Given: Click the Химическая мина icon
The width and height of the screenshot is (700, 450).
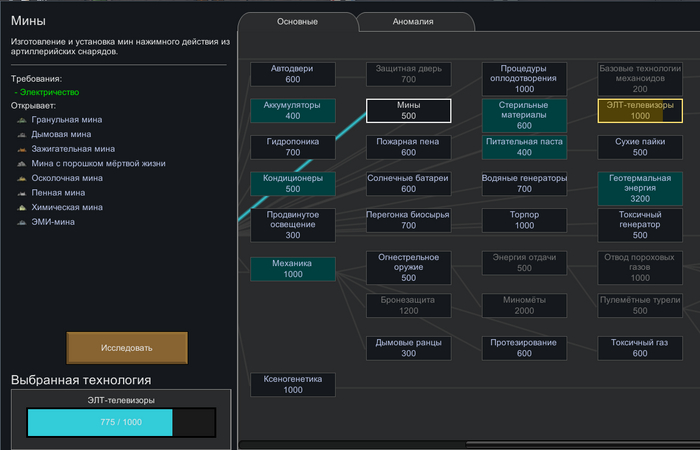Looking at the screenshot, I should click(x=22, y=207).
